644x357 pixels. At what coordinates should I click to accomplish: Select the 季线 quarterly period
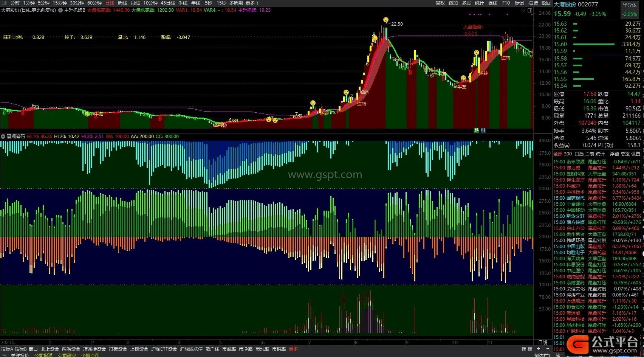[x=183, y=3]
